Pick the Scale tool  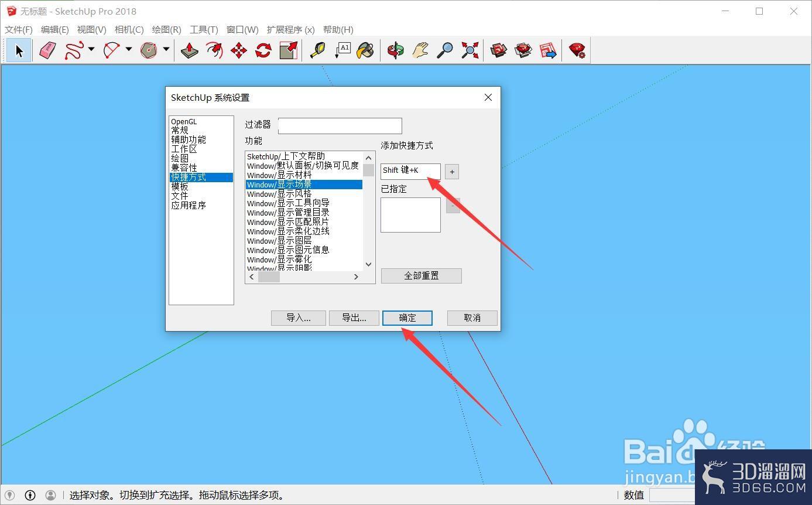[289, 50]
